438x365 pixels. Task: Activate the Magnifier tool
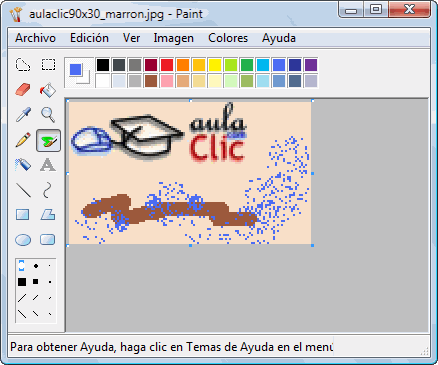48,115
